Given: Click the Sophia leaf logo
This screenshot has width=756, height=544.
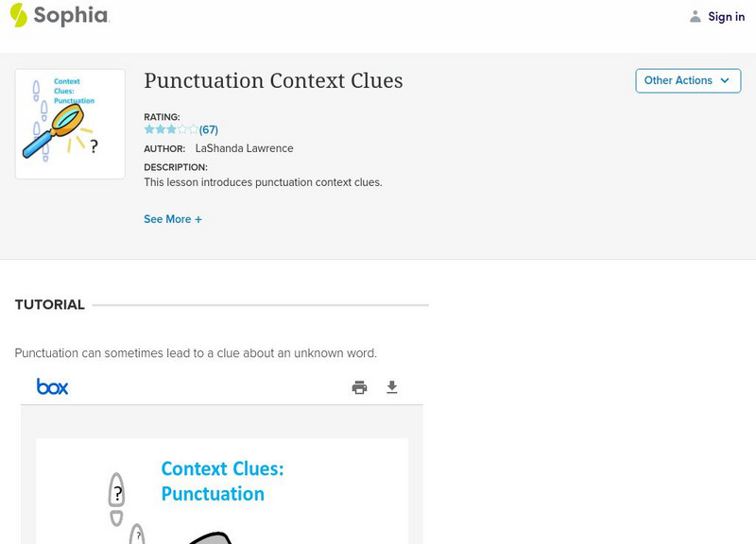Looking at the screenshot, I should point(19,15).
